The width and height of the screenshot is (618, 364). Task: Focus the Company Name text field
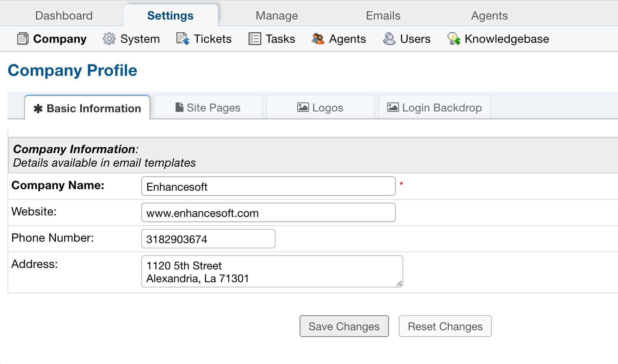(268, 187)
